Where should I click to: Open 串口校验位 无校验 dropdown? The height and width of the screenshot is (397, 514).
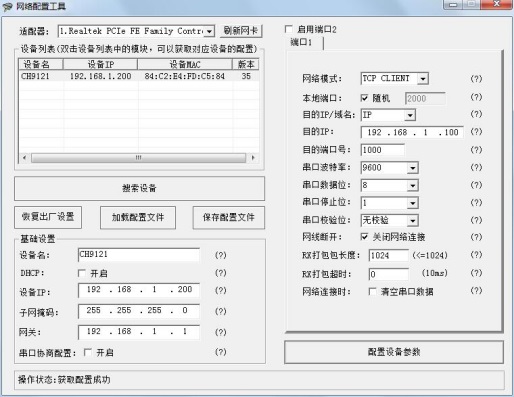pyautogui.click(x=412, y=220)
